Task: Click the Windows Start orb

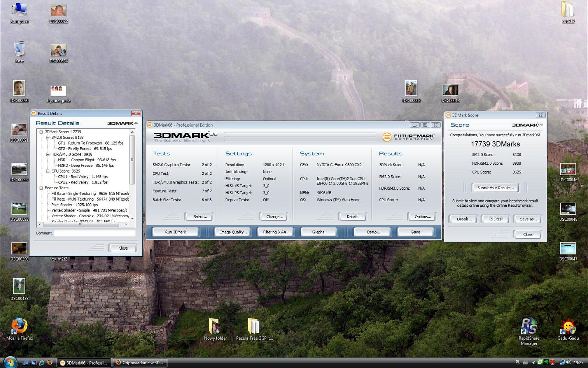Action: pyautogui.click(x=10, y=362)
